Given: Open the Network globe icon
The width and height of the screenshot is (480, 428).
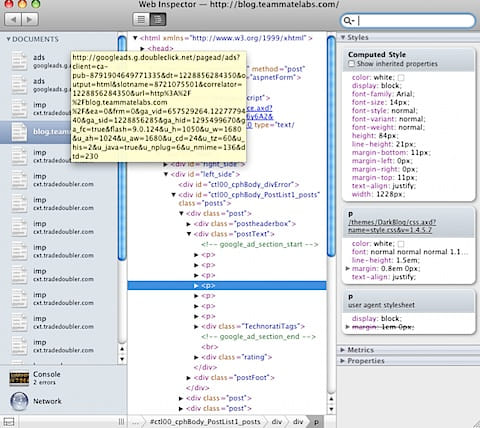Looking at the screenshot, I should [x=19, y=401].
